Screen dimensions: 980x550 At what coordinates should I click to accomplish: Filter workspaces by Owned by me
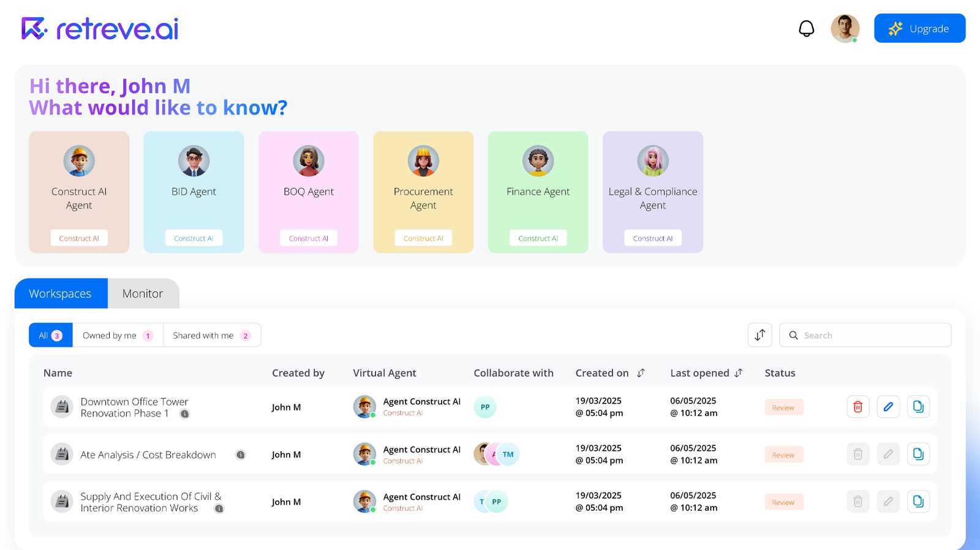click(118, 335)
